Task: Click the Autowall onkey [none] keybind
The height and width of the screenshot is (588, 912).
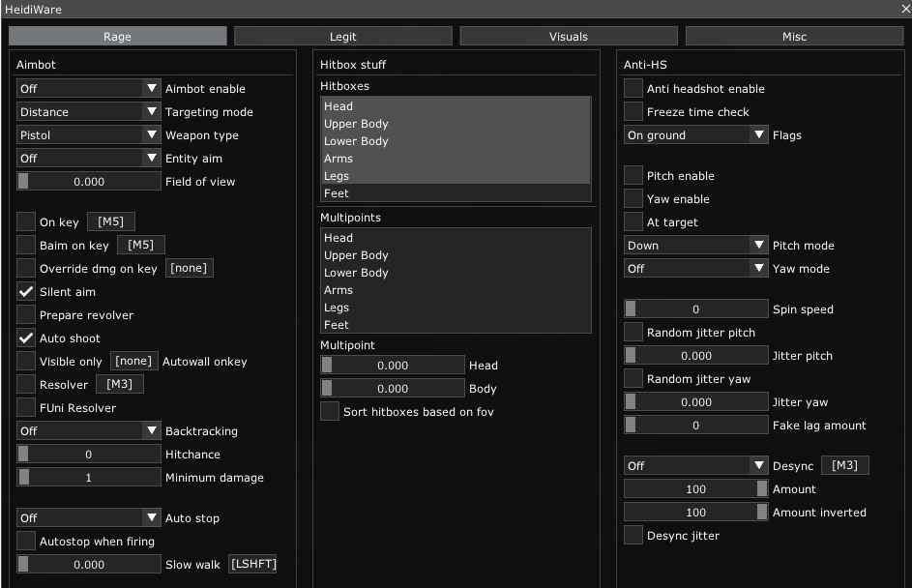Action: (x=133, y=361)
